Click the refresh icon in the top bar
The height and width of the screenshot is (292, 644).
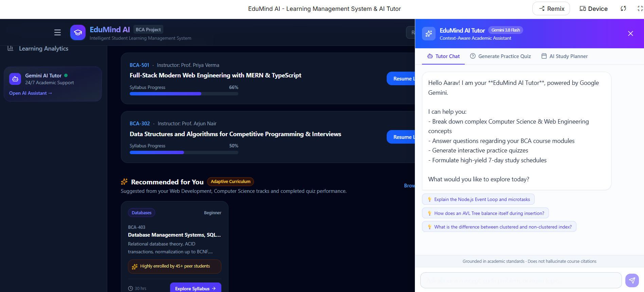coord(623,8)
